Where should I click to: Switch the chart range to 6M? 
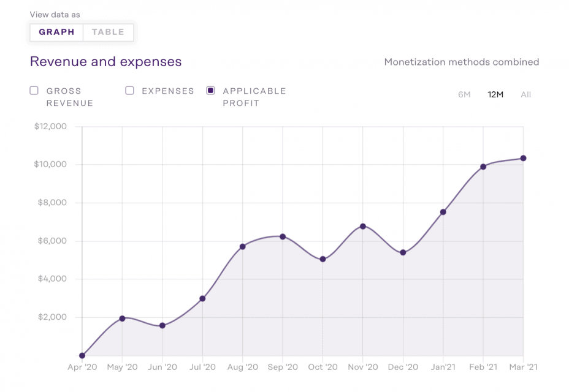(464, 94)
